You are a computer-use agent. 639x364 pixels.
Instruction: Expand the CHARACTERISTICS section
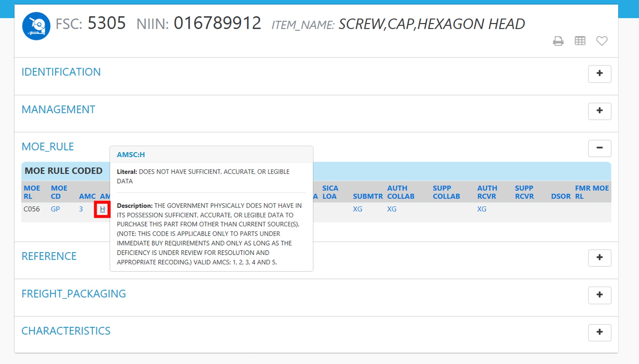(600, 332)
